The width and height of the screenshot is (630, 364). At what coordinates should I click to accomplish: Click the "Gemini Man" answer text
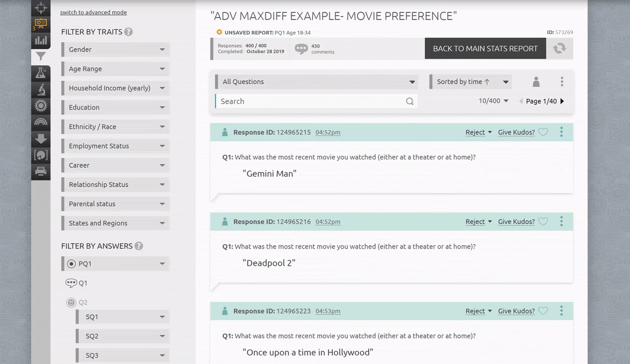[269, 173]
